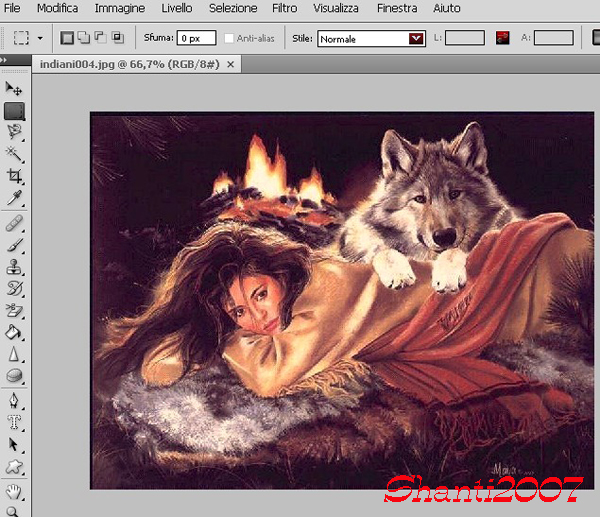The height and width of the screenshot is (517, 600).
Task: Select the Eyedropper tool
Action: click(14, 198)
